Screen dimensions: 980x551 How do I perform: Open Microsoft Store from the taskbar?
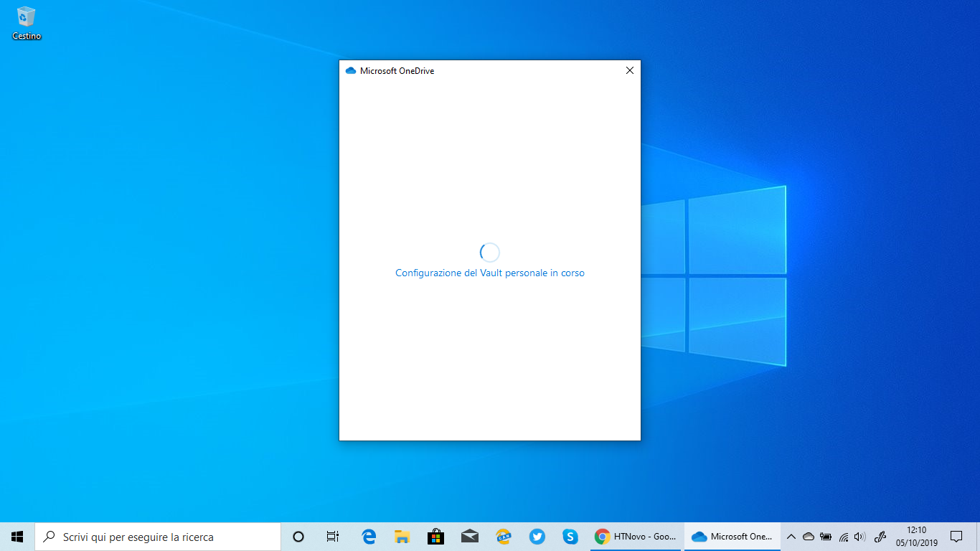coord(435,537)
